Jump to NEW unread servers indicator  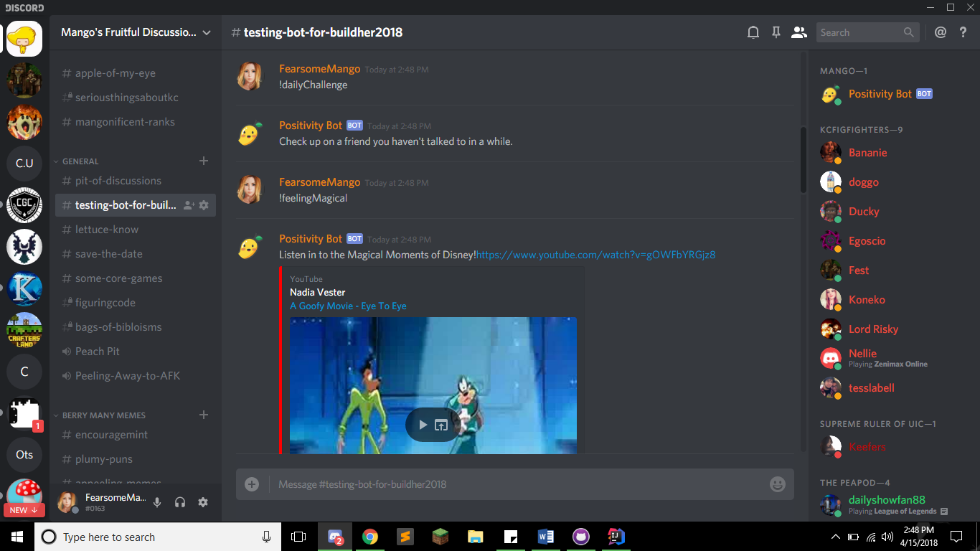24,510
